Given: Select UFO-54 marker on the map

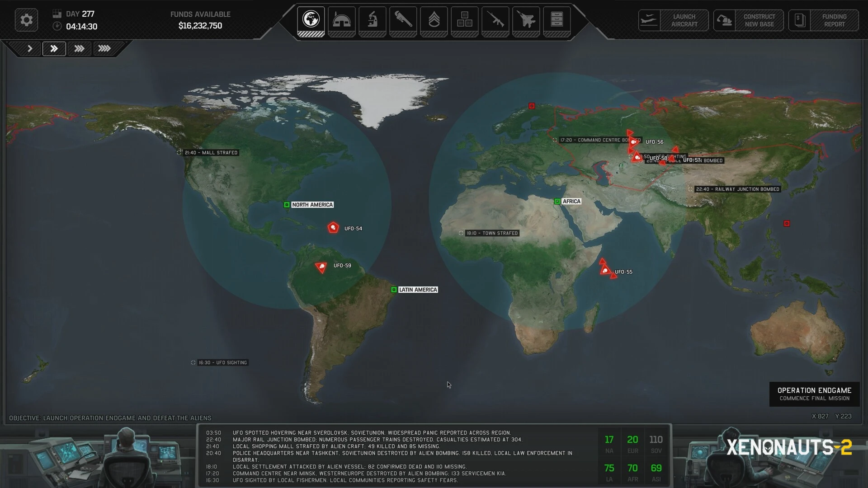Looking at the screenshot, I should [x=333, y=228].
